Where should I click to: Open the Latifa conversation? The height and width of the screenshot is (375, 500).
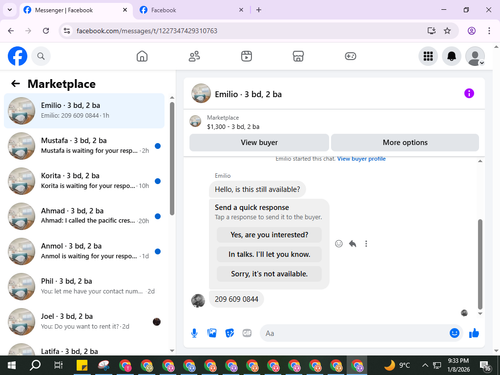pyautogui.click(x=84, y=349)
